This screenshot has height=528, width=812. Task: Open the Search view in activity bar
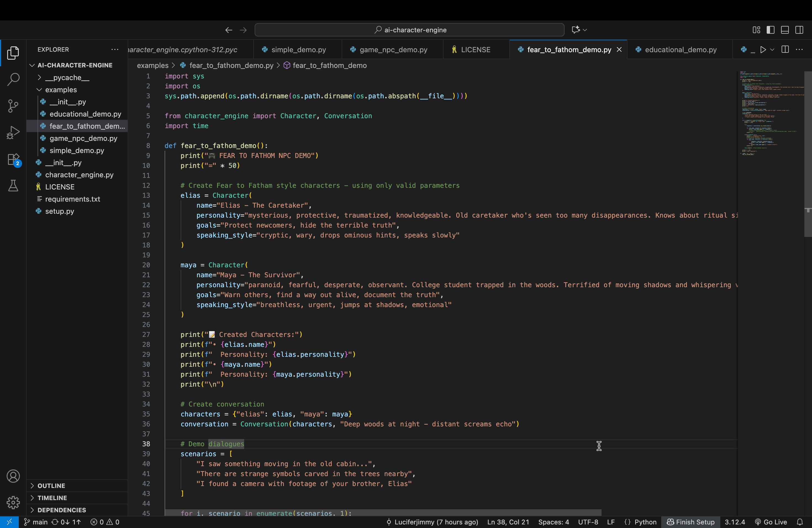pyautogui.click(x=13, y=80)
